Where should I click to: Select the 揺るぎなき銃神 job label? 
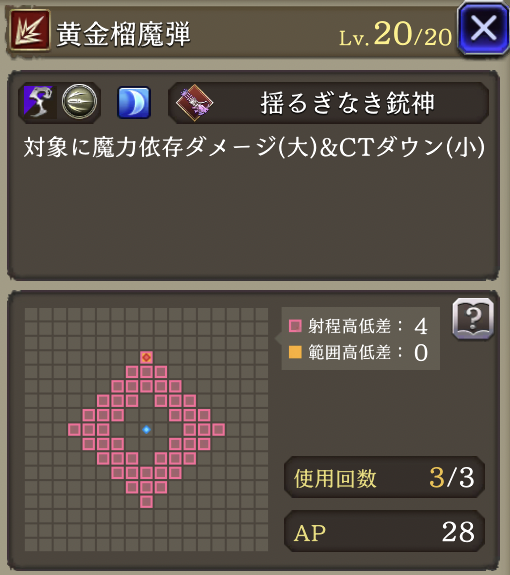(347, 103)
